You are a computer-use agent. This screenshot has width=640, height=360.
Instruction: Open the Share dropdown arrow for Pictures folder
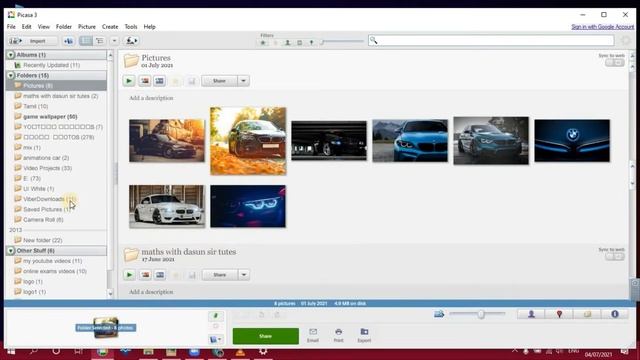pos(244,81)
